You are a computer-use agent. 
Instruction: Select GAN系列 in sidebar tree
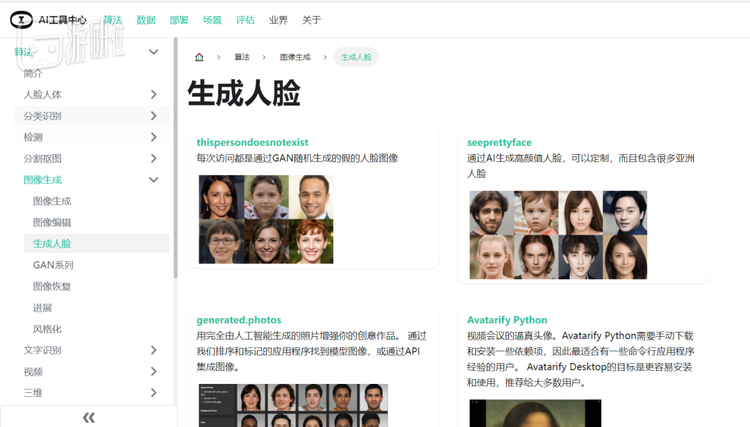[53, 265]
